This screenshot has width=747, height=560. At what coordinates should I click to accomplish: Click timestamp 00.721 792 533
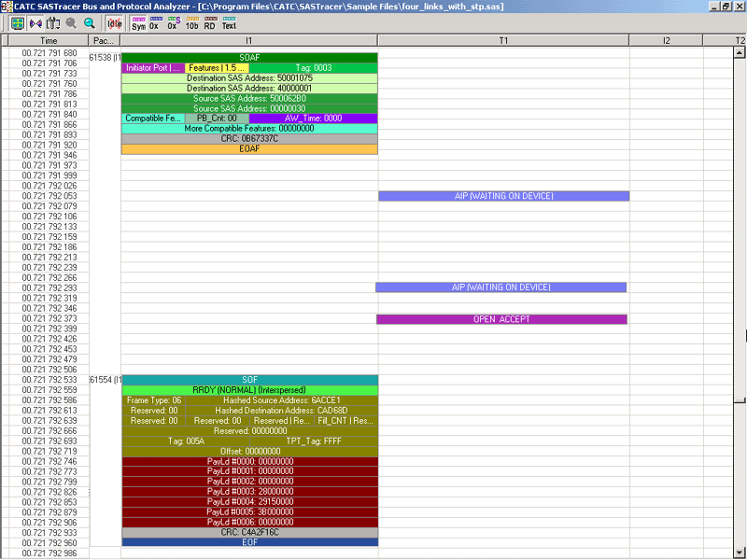[x=49, y=380]
